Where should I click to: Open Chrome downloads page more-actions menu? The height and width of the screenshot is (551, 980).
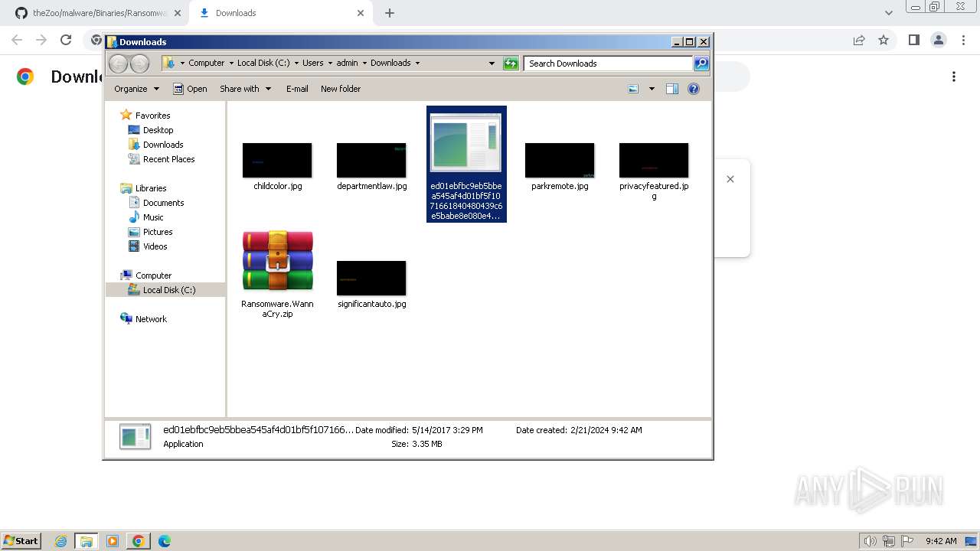[x=954, y=77]
